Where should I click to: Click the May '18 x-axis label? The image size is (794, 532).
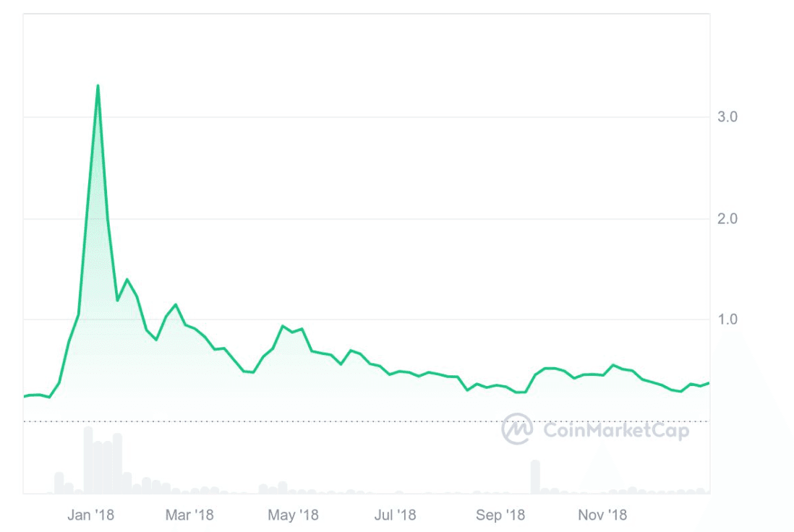pyautogui.click(x=293, y=515)
